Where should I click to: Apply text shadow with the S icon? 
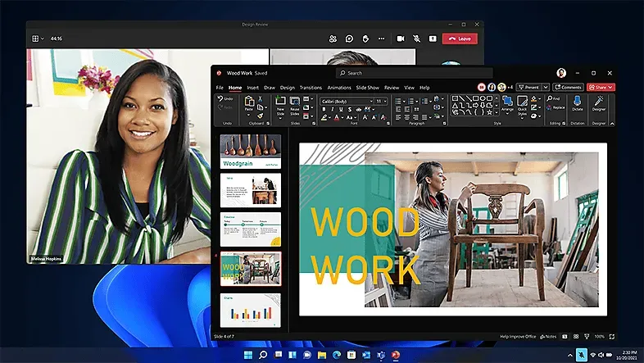350,109
